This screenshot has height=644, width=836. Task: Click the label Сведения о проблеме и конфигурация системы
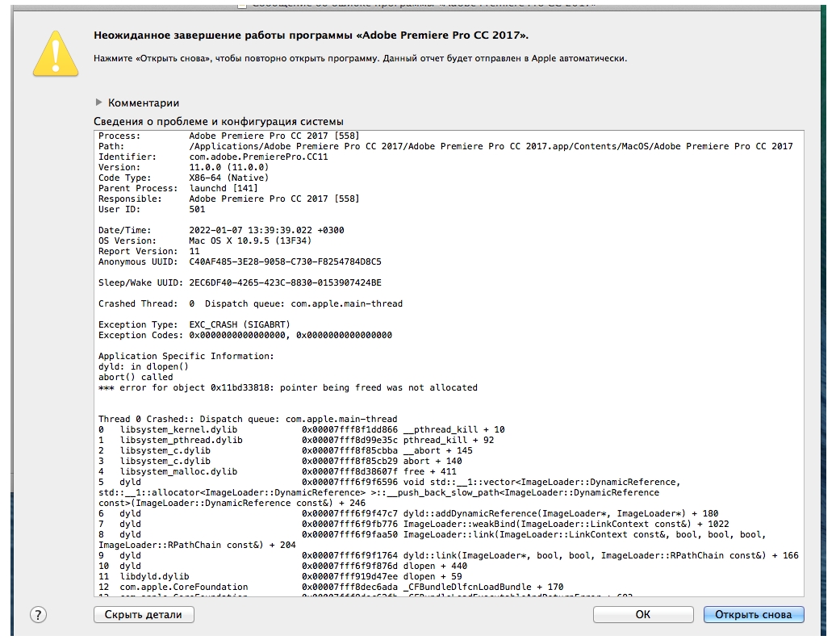click(219, 122)
